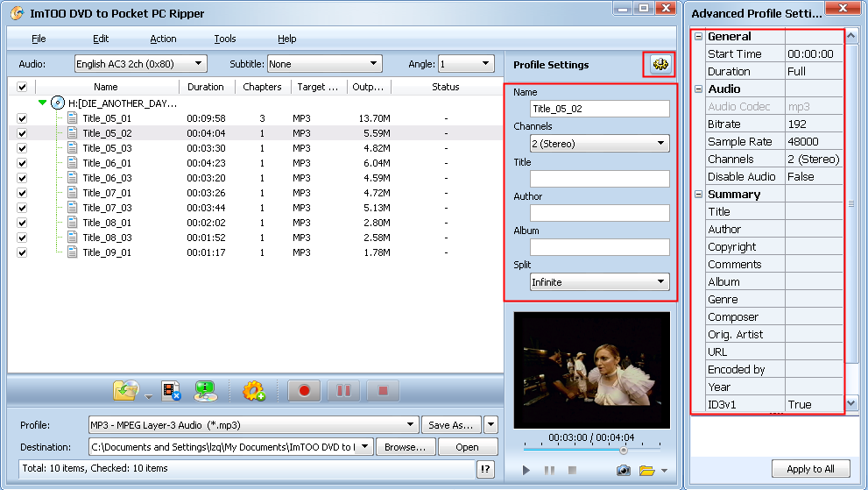Open the Help menu

point(286,39)
